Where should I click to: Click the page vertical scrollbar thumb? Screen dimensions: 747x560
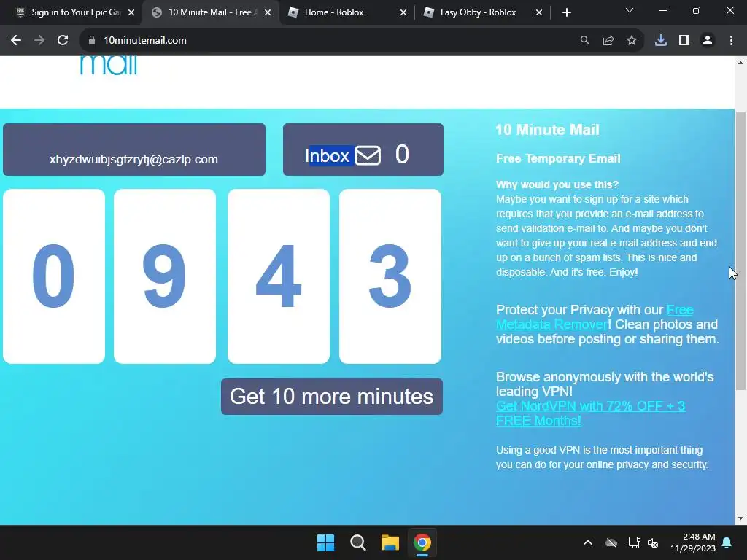[x=741, y=251]
